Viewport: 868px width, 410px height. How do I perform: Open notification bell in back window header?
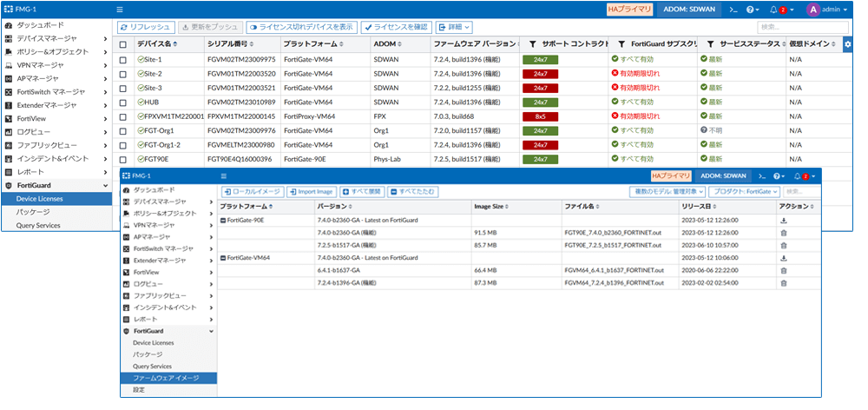[x=774, y=10]
